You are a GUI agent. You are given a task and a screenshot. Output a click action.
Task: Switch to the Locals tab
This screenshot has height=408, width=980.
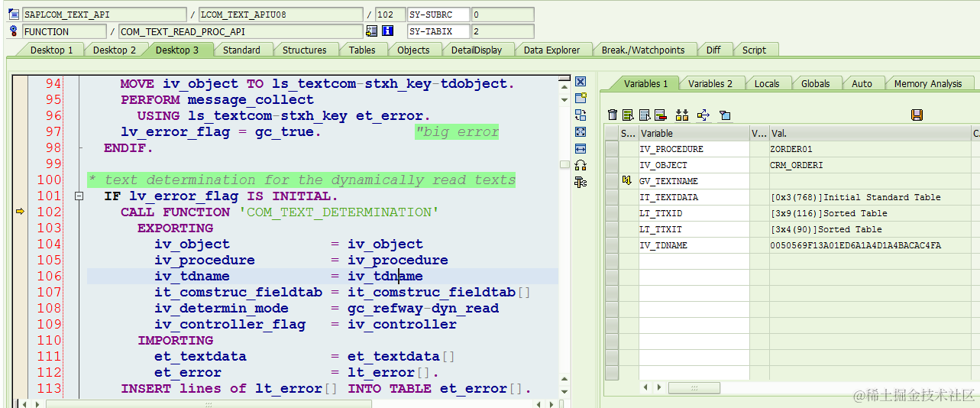click(767, 83)
